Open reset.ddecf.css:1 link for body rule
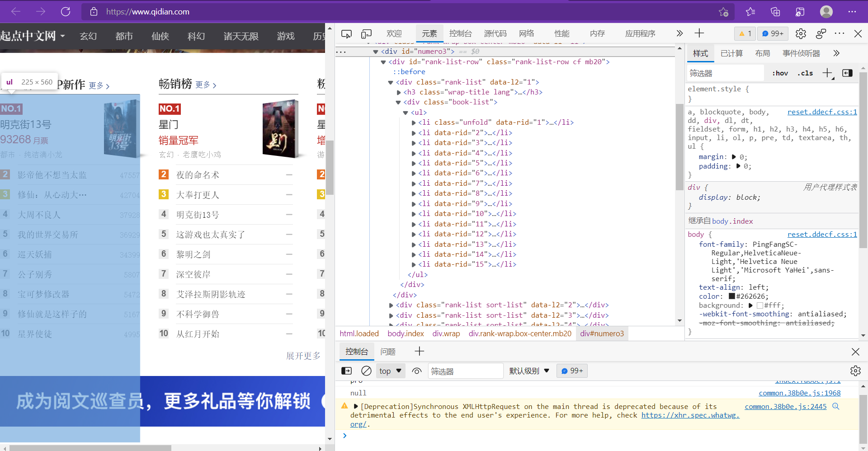Screen dimensions: 868x451 tap(822, 234)
